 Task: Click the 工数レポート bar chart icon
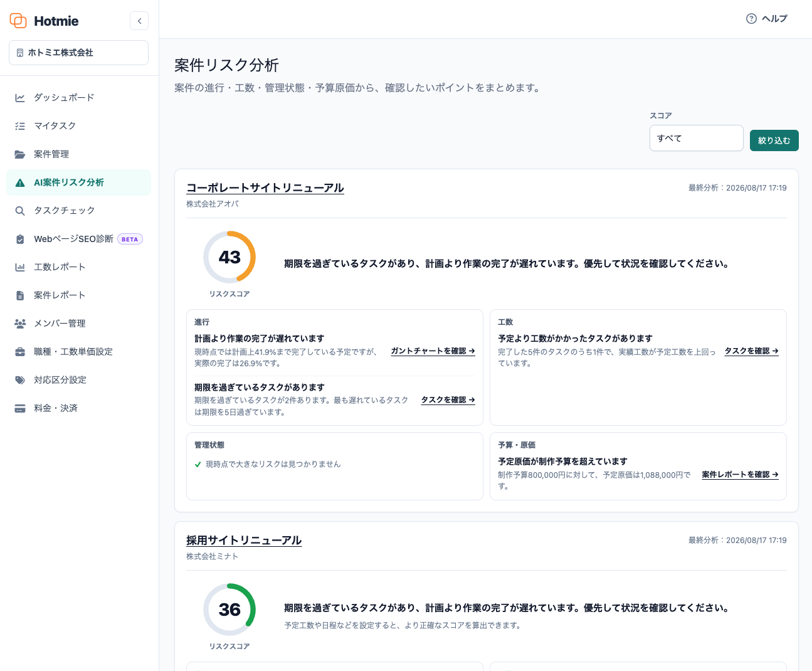[20, 267]
